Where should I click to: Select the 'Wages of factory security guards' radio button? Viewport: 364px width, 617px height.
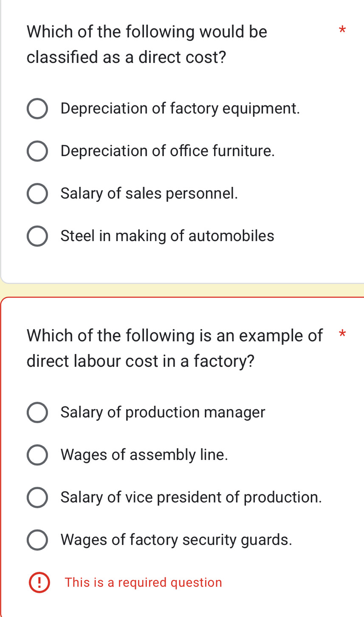(x=37, y=540)
